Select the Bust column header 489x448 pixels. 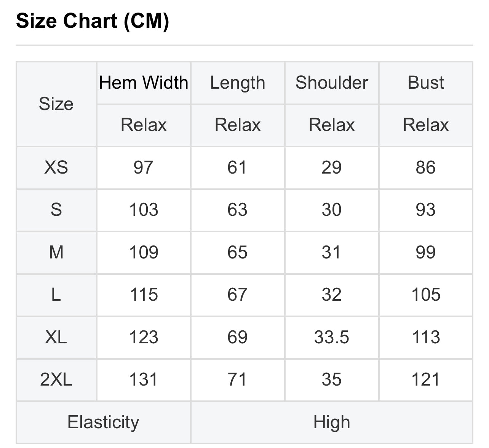click(x=426, y=83)
